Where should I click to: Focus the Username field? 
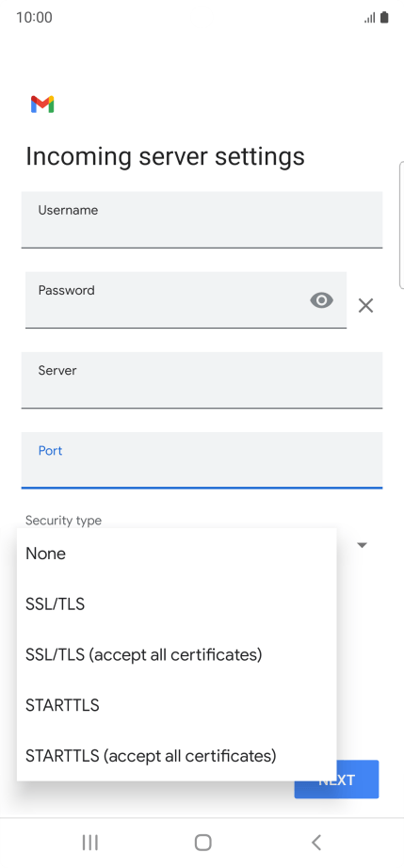coord(202,219)
